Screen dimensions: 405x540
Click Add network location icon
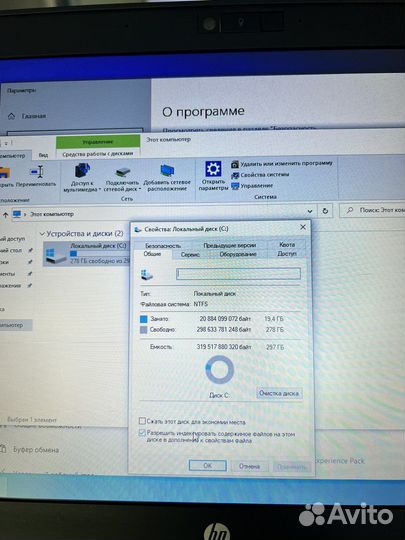click(x=167, y=170)
